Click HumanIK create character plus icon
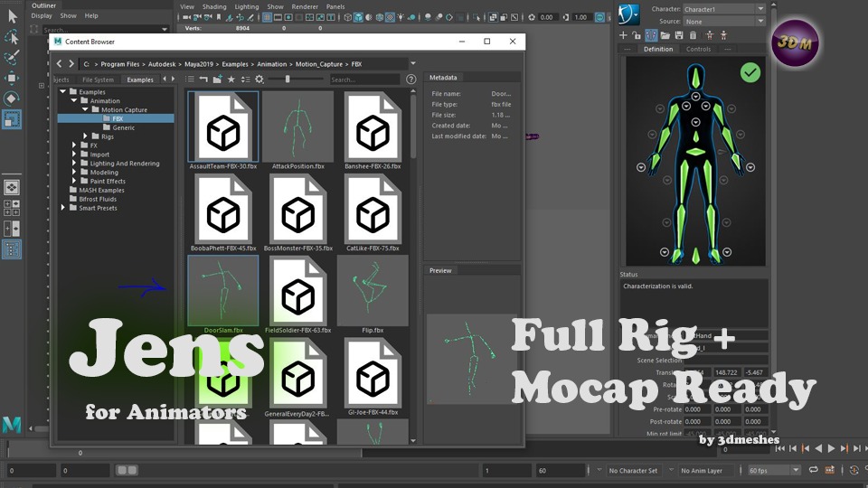 (x=623, y=35)
